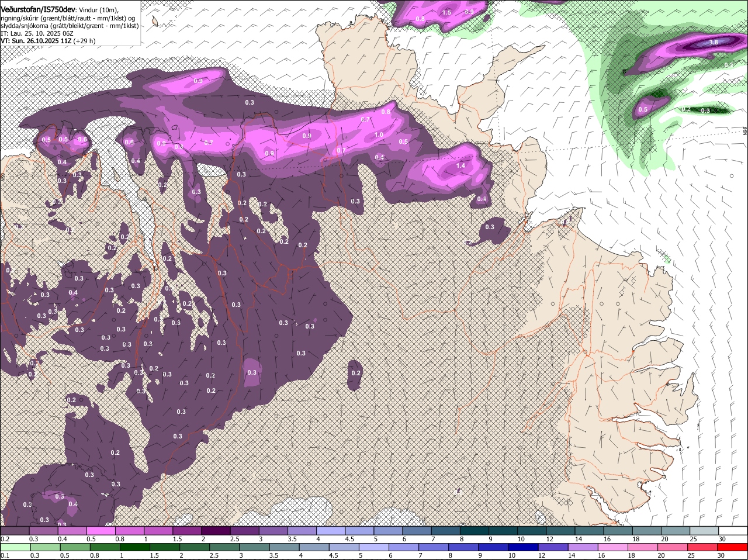This screenshot has height=560, width=748.
Task: Click the 12 label on the rain legend scale
Action: click(542, 555)
